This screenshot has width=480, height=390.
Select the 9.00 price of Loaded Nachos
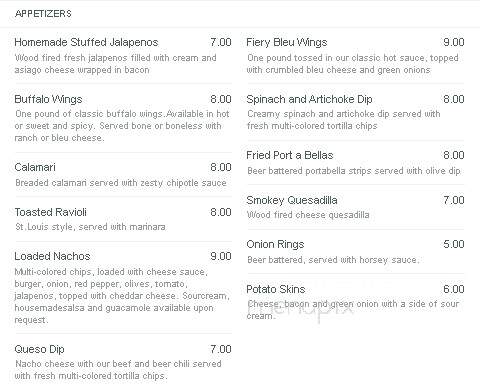(221, 256)
